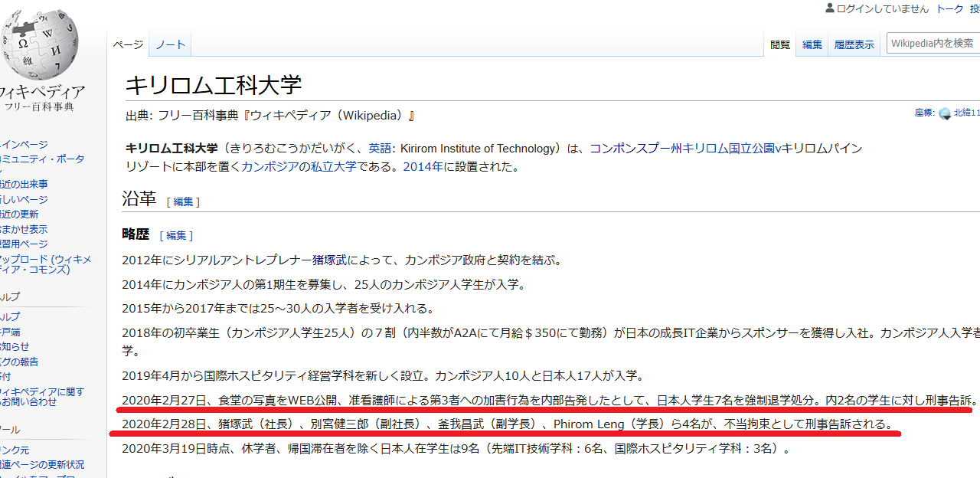Switch to the 閲覧 tab
980x478 pixels.
pos(780,45)
